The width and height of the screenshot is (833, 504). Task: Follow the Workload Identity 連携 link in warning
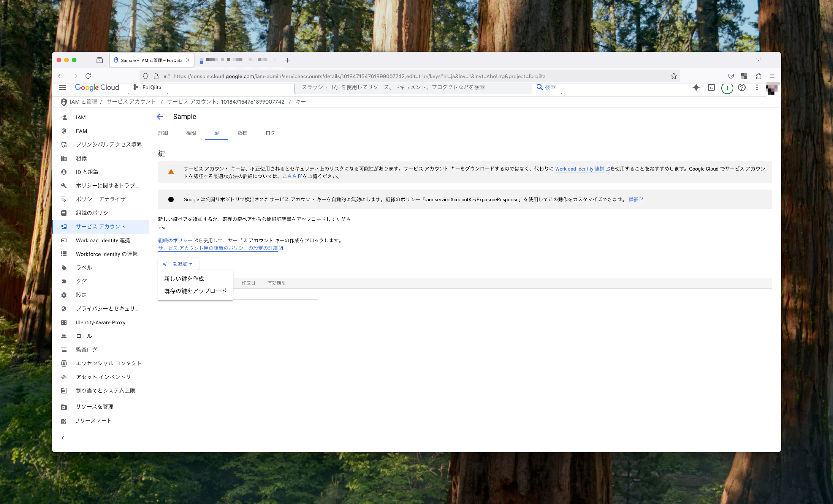click(x=580, y=169)
